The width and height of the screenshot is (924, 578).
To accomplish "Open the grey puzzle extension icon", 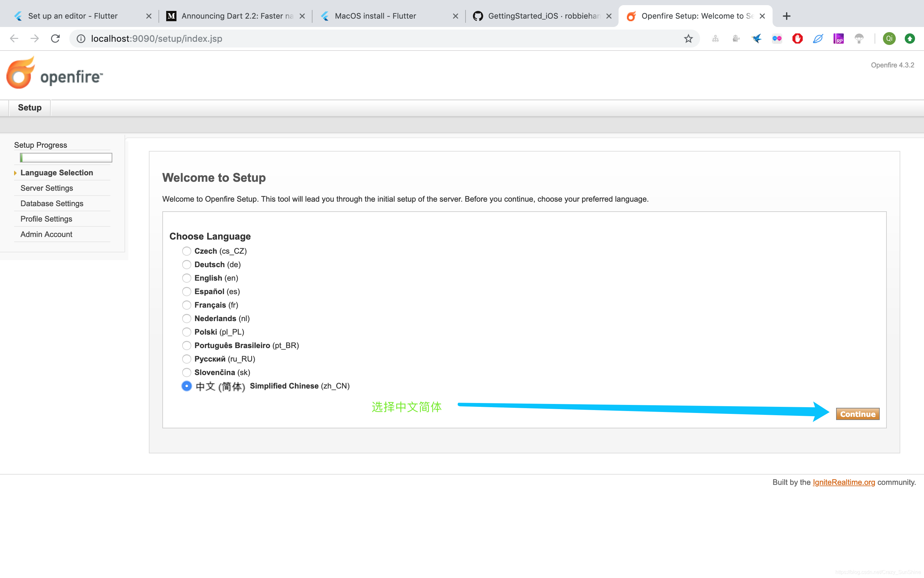I will click(736, 39).
